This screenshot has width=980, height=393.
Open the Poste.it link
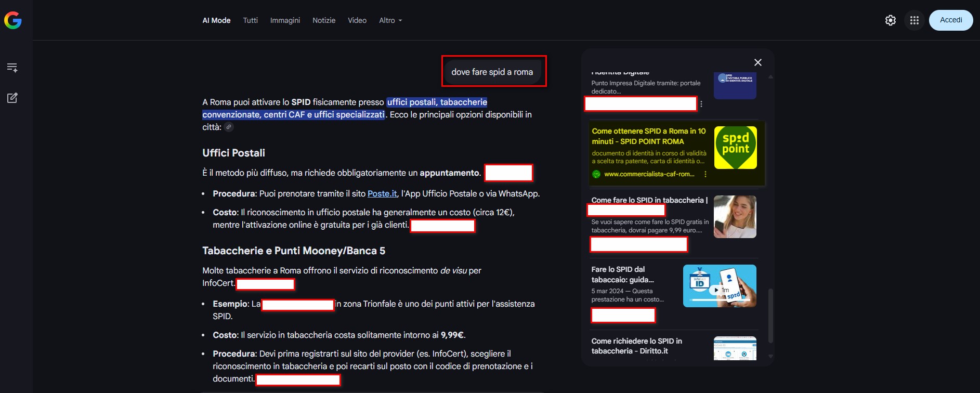click(382, 193)
